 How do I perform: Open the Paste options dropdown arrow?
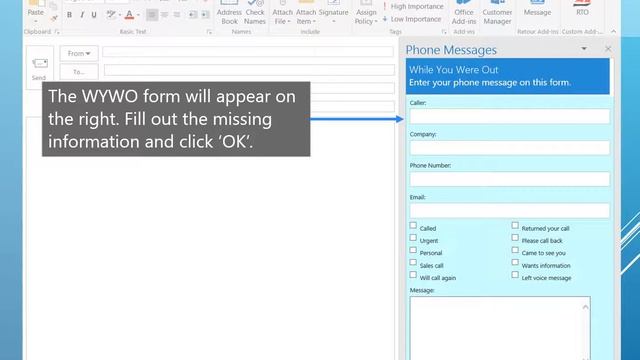coord(36,21)
